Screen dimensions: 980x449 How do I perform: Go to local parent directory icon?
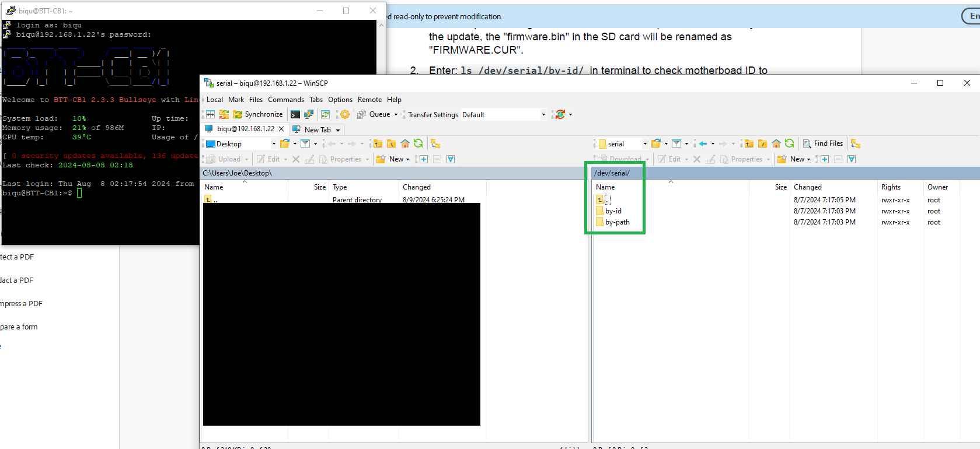(x=378, y=143)
